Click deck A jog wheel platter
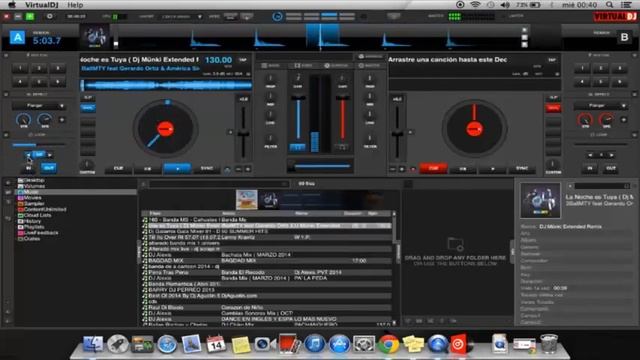 [165, 129]
